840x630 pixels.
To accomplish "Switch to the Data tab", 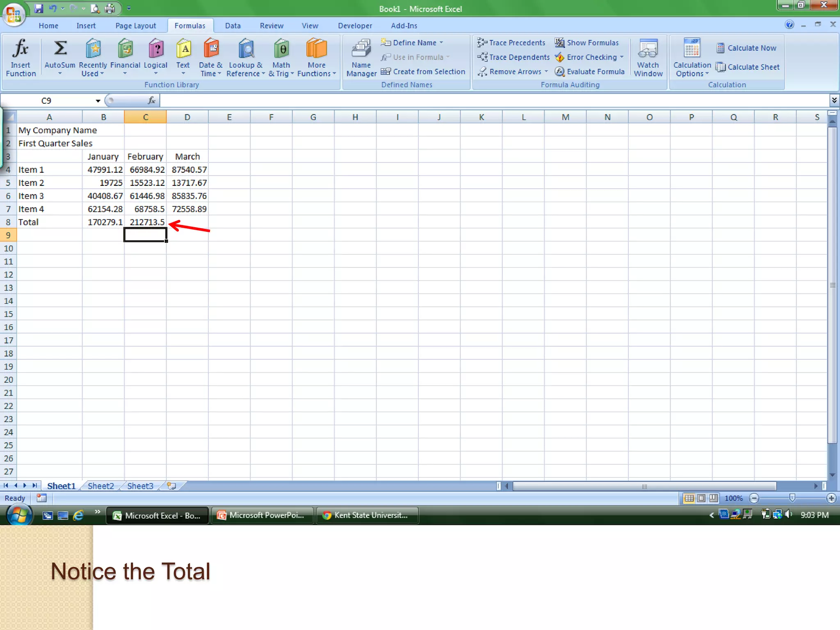I will tap(233, 25).
